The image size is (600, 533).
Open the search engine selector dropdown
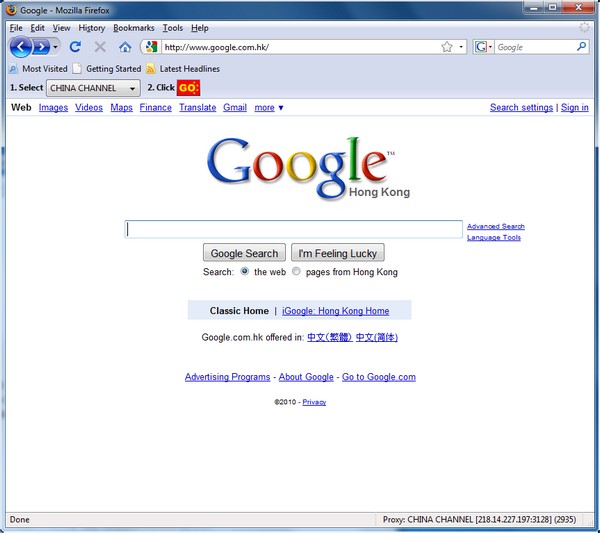pos(483,47)
